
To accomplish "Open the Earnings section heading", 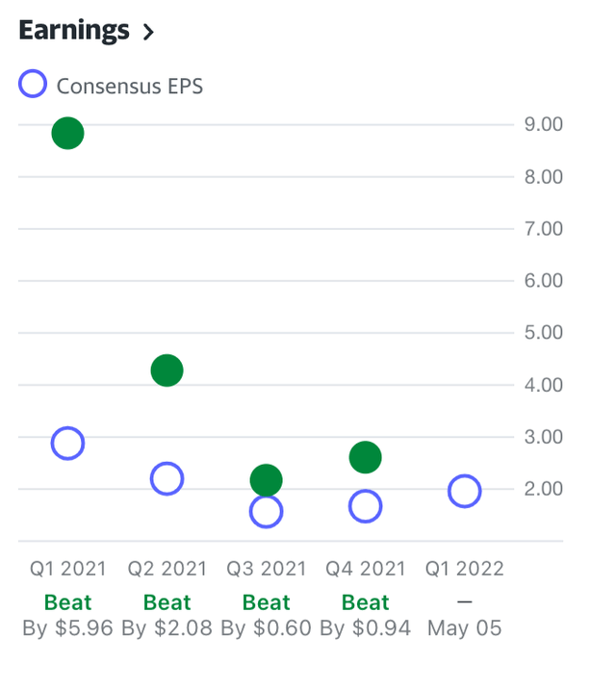I will [x=74, y=30].
